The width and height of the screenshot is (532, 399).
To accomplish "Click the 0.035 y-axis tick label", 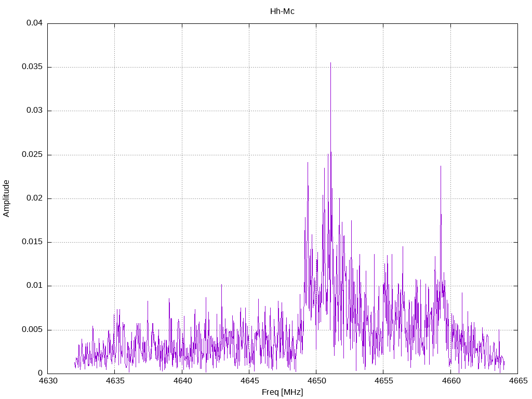I will [33, 67].
